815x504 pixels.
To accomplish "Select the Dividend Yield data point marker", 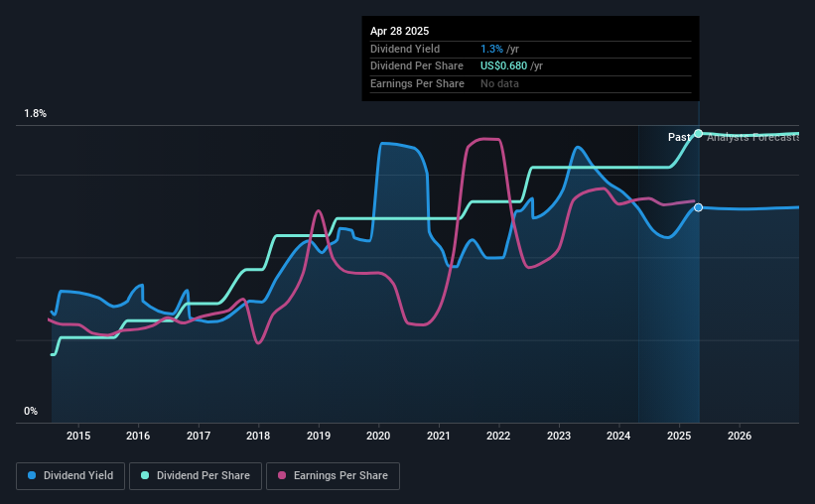I will tap(699, 207).
